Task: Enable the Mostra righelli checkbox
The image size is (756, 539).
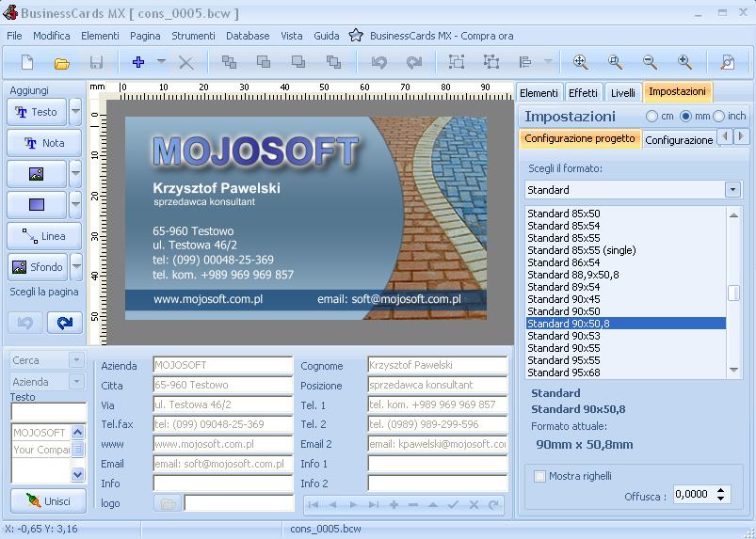Action: tap(539, 476)
